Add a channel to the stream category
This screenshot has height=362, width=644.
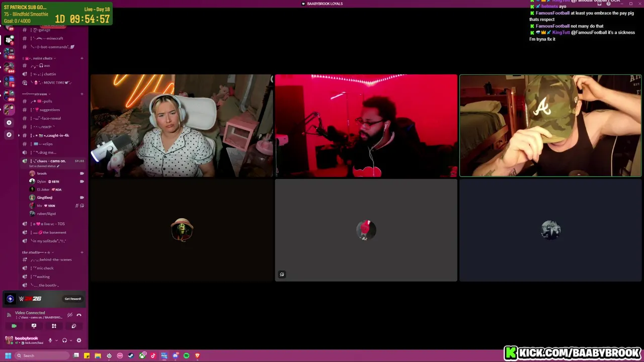coord(82,94)
